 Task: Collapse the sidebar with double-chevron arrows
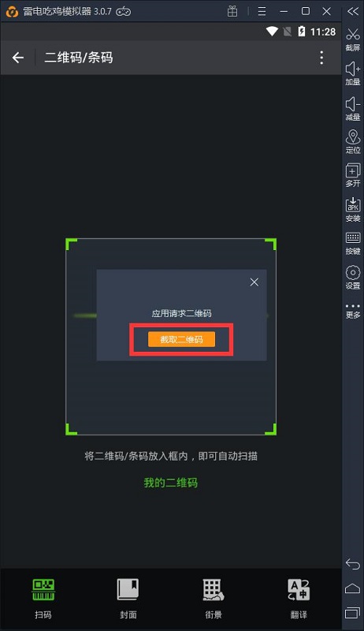point(353,11)
